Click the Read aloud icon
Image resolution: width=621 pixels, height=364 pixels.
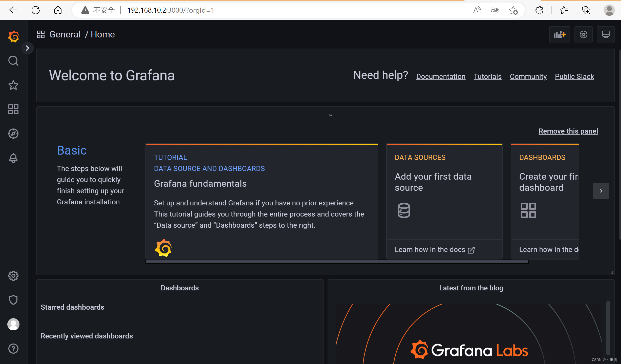(x=477, y=10)
